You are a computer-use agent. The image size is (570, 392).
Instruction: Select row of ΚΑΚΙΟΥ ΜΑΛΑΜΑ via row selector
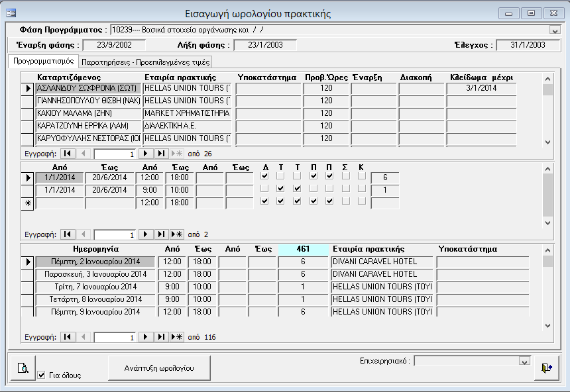[x=28, y=114]
